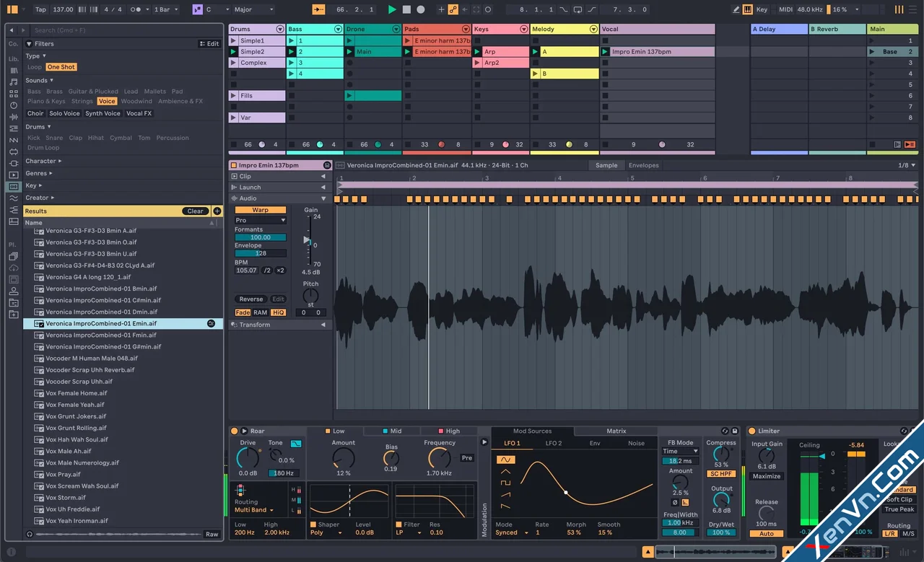Image resolution: width=924 pixels, height=562 pixels.
Task: Select the LFO 2 modulation tab
Action: point(554,443)
